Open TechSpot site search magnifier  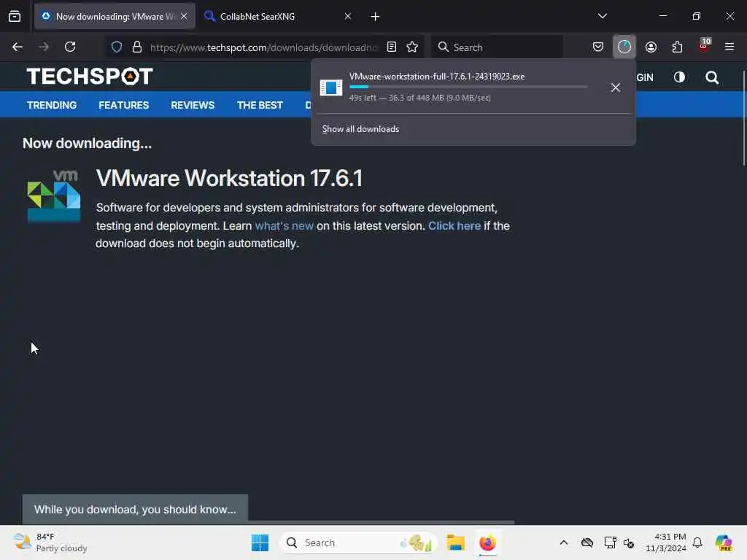tap(712, 77)
